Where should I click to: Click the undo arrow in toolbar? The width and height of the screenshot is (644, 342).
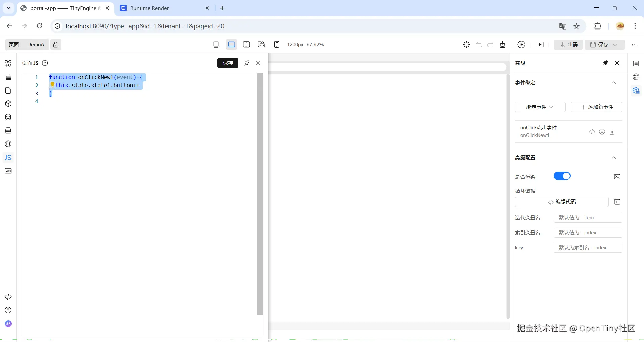point(479,45)
